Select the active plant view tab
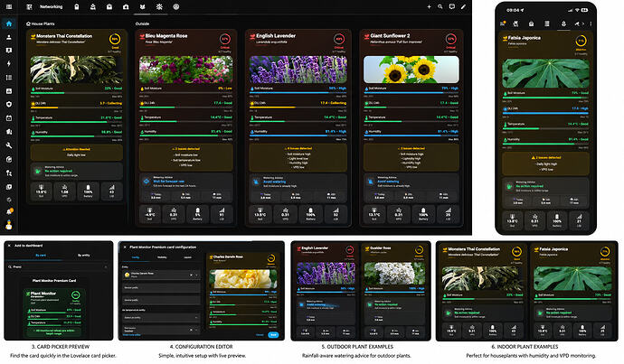624x364 pixels. pos(143,6)
